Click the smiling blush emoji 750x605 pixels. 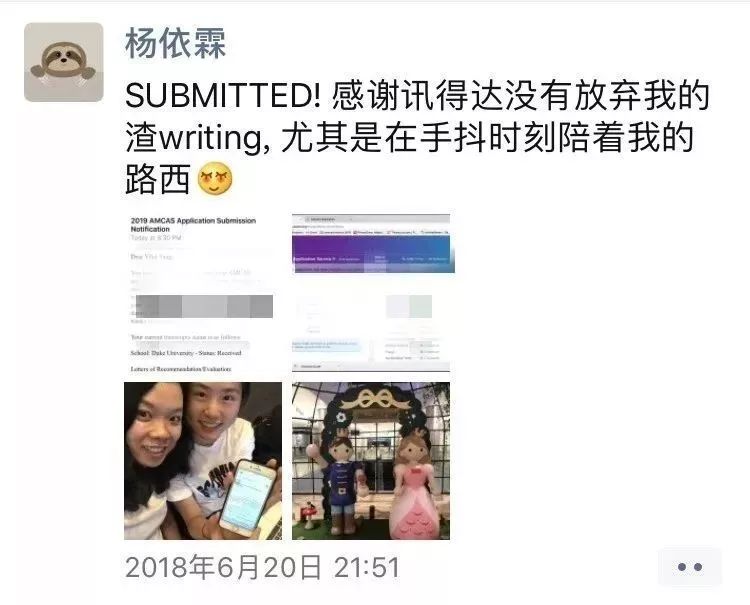pyautogui.click(x=215, y=179)
